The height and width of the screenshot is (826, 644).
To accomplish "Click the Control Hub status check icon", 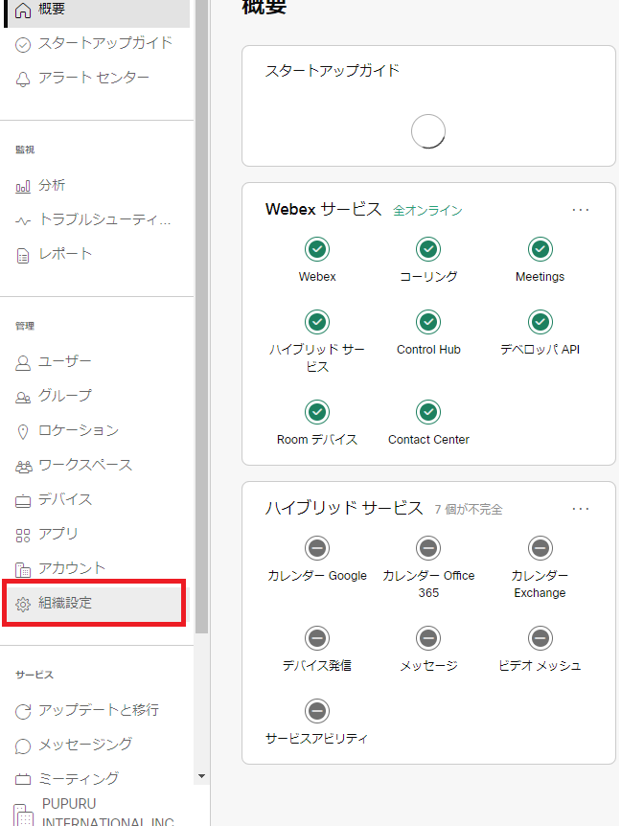I will [x=428, y=322].
